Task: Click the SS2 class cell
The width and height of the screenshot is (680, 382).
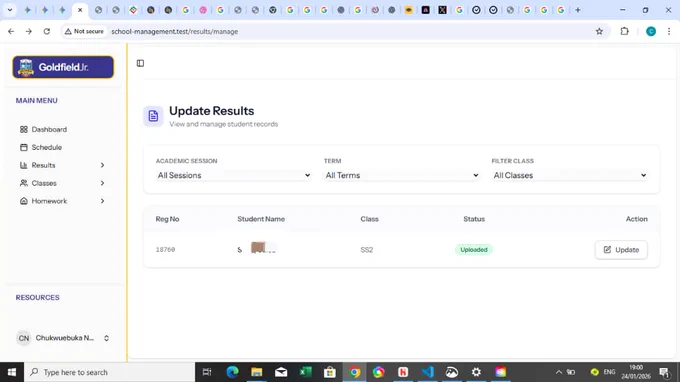Action: (366, 250)
